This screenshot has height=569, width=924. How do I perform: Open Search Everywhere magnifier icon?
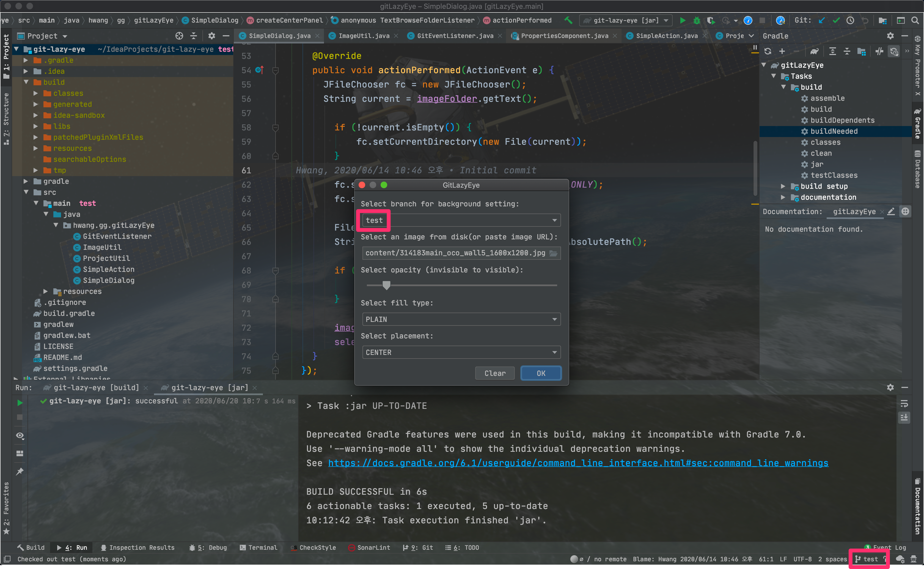(915, 20)
